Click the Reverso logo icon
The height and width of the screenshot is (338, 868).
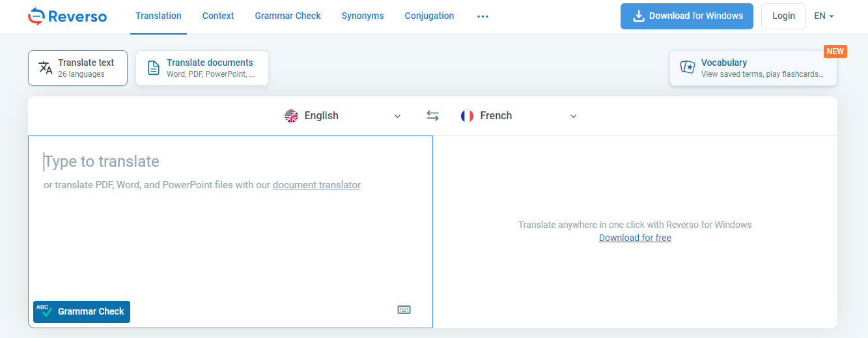36,16
